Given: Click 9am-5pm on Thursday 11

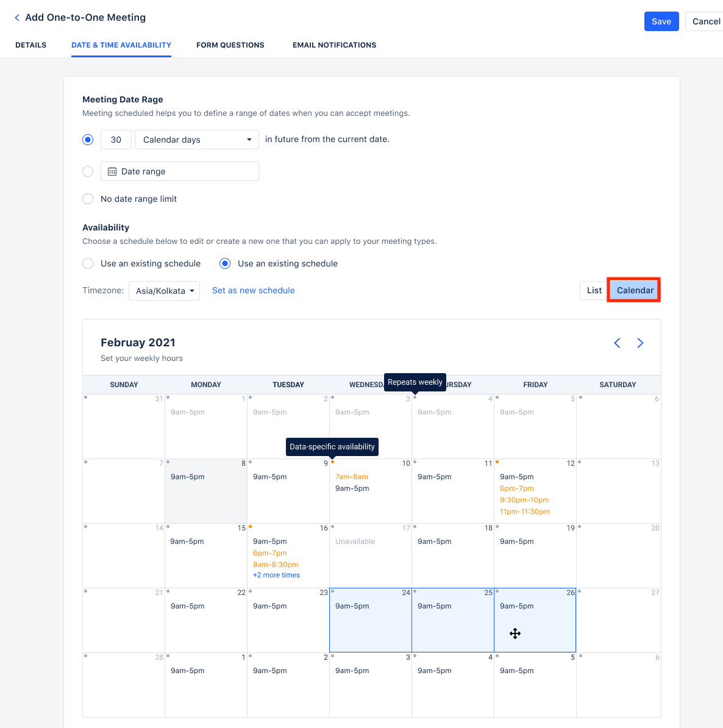Looking at the screenshot, I should pos(434,477).
